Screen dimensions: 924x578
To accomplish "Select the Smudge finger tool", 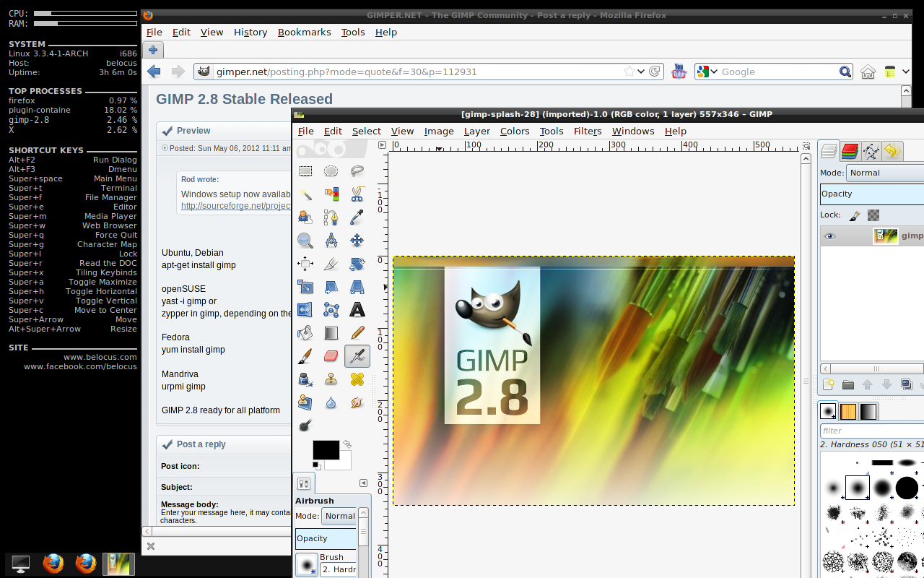I will pos(357,402).
